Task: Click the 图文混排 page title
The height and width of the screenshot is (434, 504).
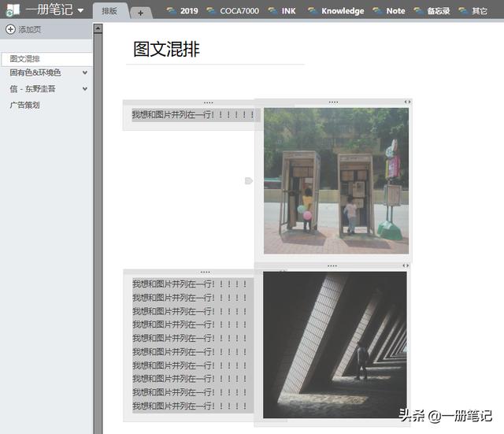Action: click(x=166, y=49)
